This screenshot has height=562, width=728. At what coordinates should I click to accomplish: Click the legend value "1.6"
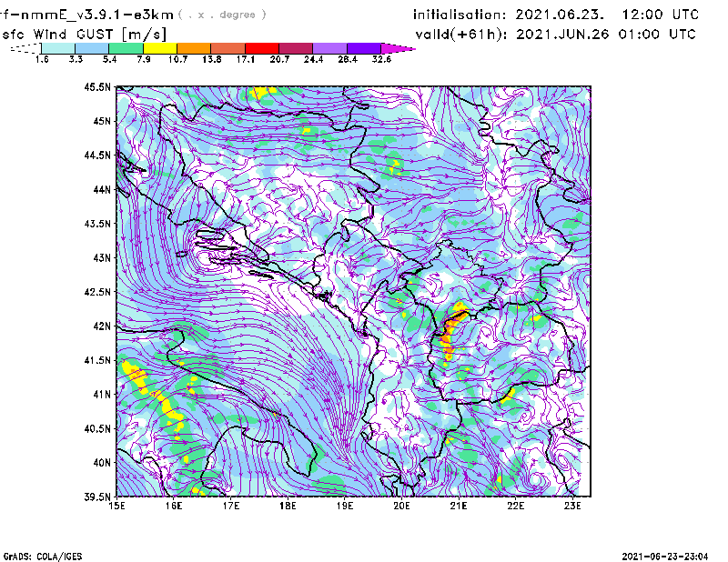tap(42, 59)
